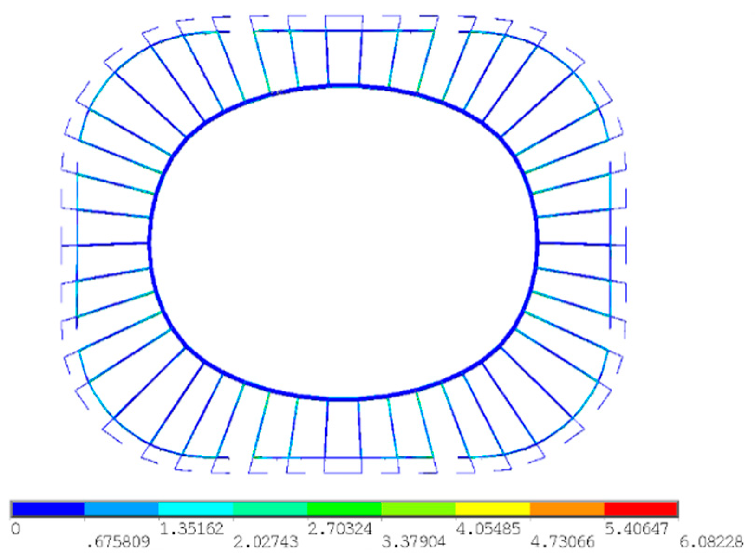Image resolution: width=755 pixels, height=560 pixels.
Task: Click the legend minimum value 0
Action: click(x=15, y=529)
